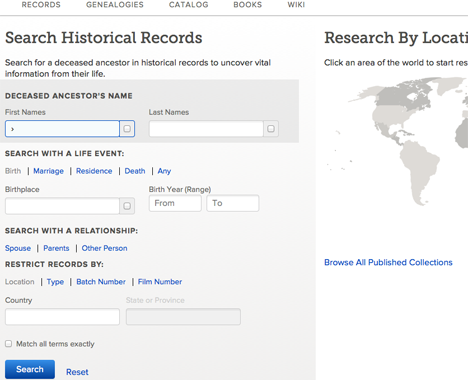Viewport: 468px width, 380px height.
Task: Switch to the Genealogies tab
Action: point(115,5)
